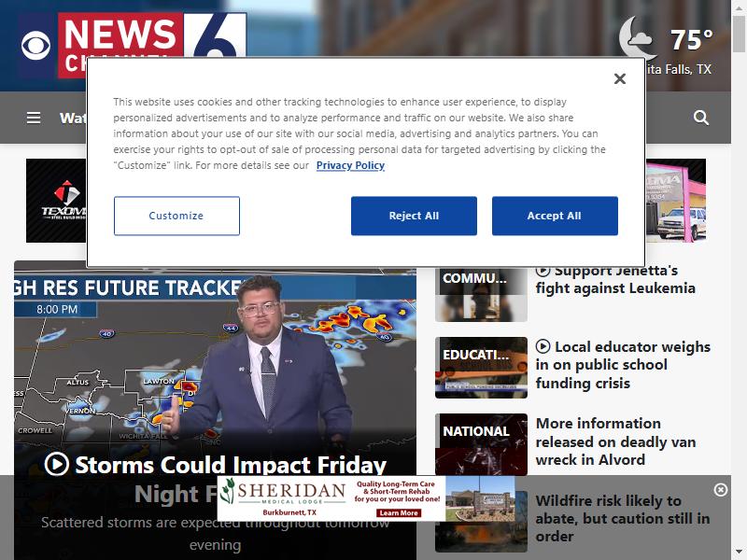
Task: Click the Accept All button
Action: click(x=555, y=216)
